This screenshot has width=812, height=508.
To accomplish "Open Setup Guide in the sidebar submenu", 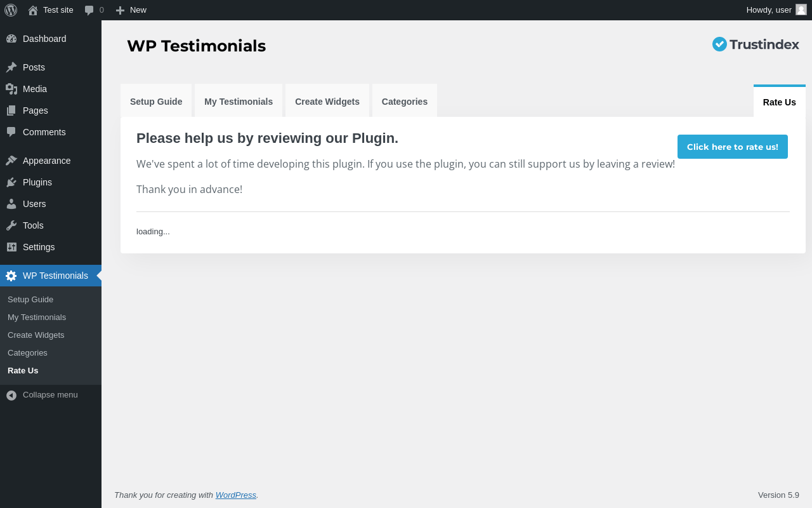I will click(51, 300).
